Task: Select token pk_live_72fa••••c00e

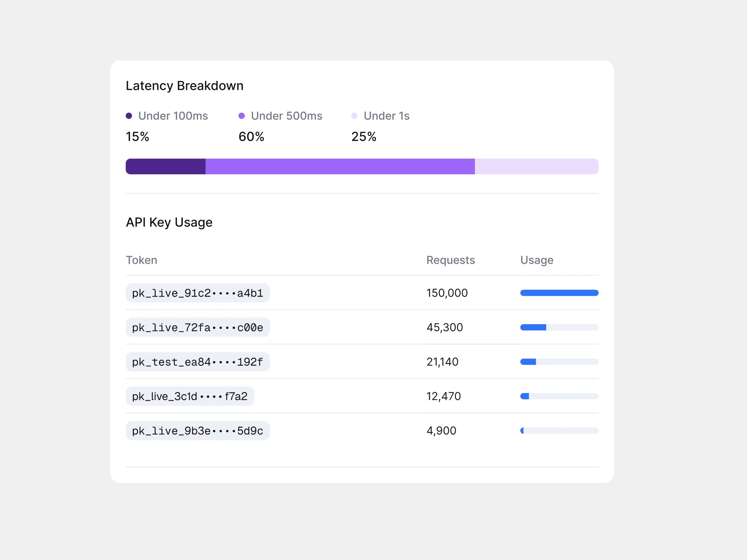Action: tap(198, 327)
